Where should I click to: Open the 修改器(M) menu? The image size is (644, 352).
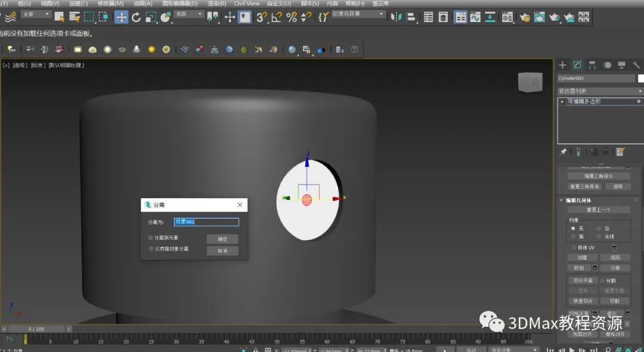click(111, 4)
